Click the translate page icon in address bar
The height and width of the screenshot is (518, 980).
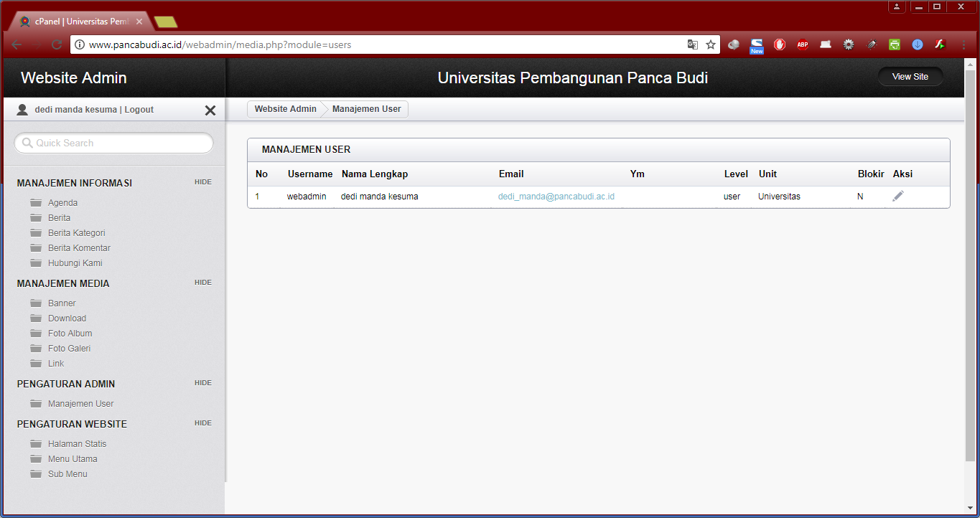click(692, 44)
